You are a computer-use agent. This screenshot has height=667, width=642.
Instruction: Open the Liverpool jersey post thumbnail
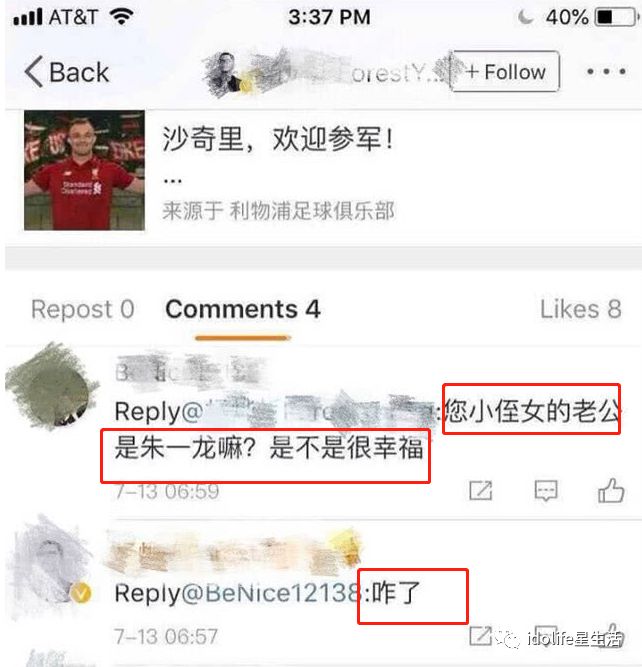click(84, 170)
